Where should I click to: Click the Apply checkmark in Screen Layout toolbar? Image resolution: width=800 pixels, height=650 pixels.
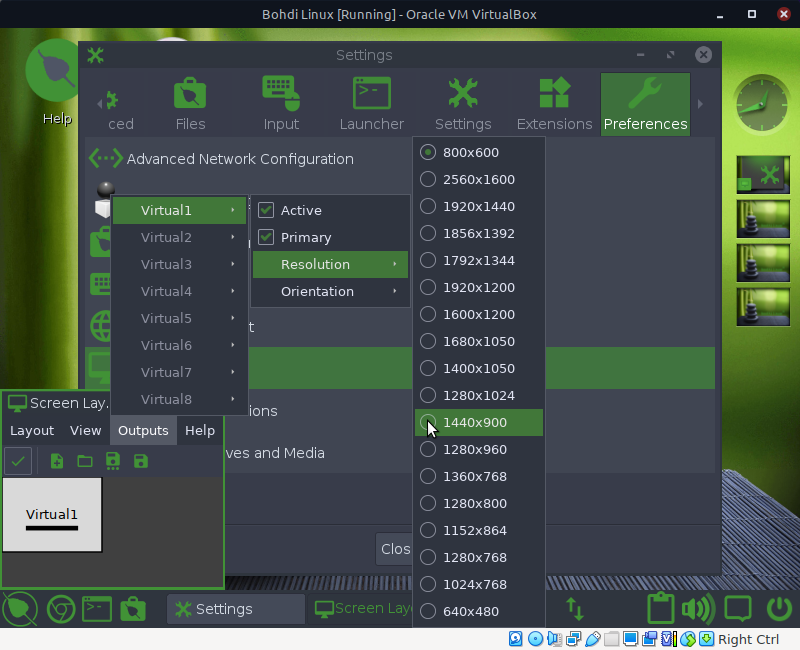coord(18,461)
